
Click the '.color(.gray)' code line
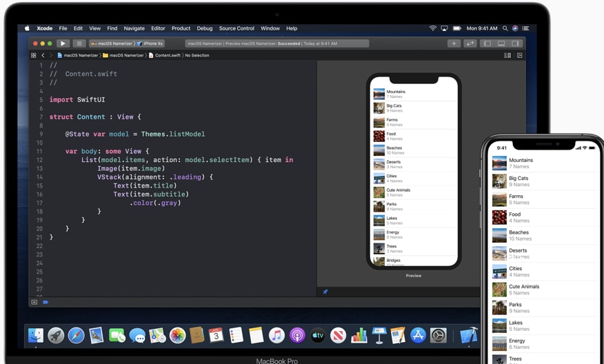pos(155,203)
